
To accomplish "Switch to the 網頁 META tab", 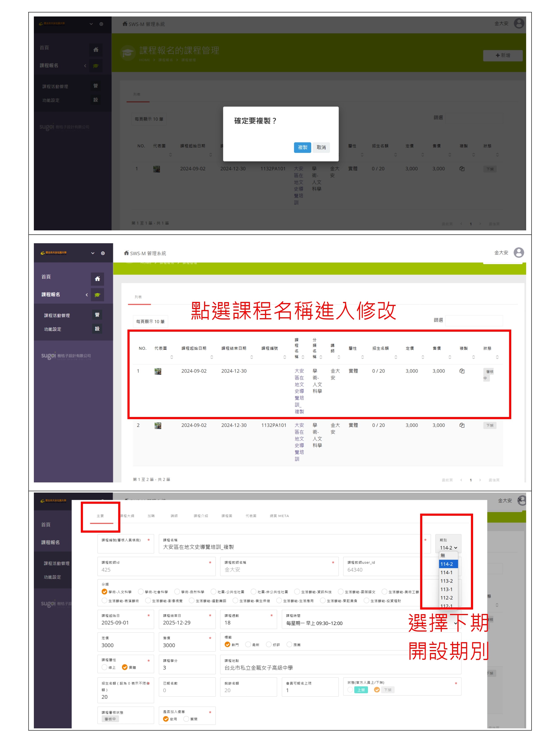I will click(x=279, y=516).
